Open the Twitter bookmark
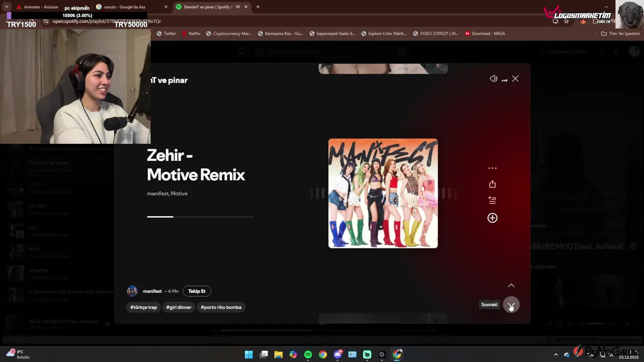Viewport: 644px width, 362px height. 167,34
